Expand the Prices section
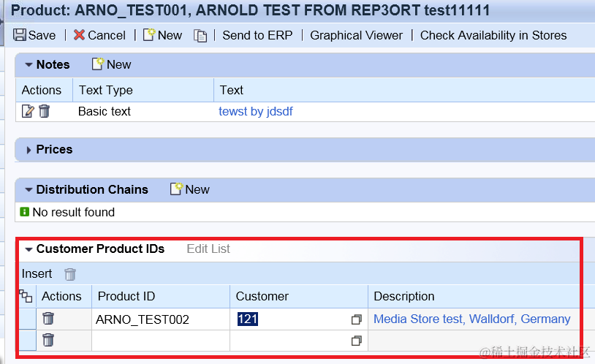Image resolution: width=595 pixels, height=364 pixels. click(29, 150)
